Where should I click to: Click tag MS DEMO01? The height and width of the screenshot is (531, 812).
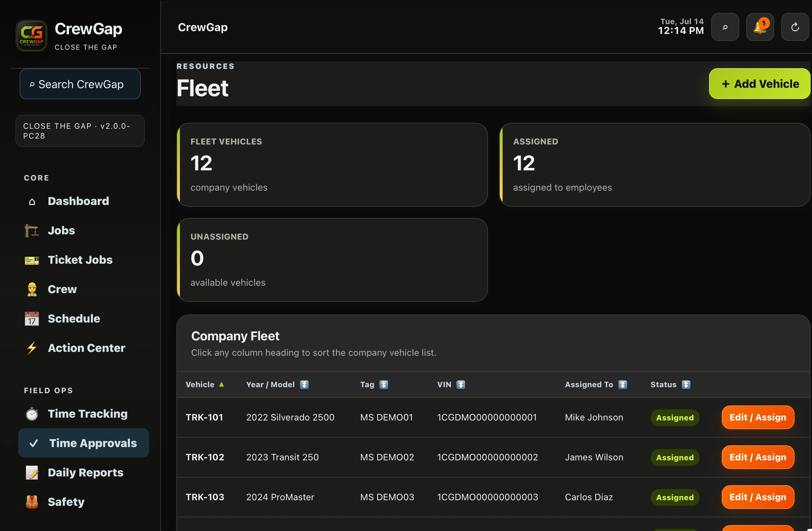(x=386, y=418)
